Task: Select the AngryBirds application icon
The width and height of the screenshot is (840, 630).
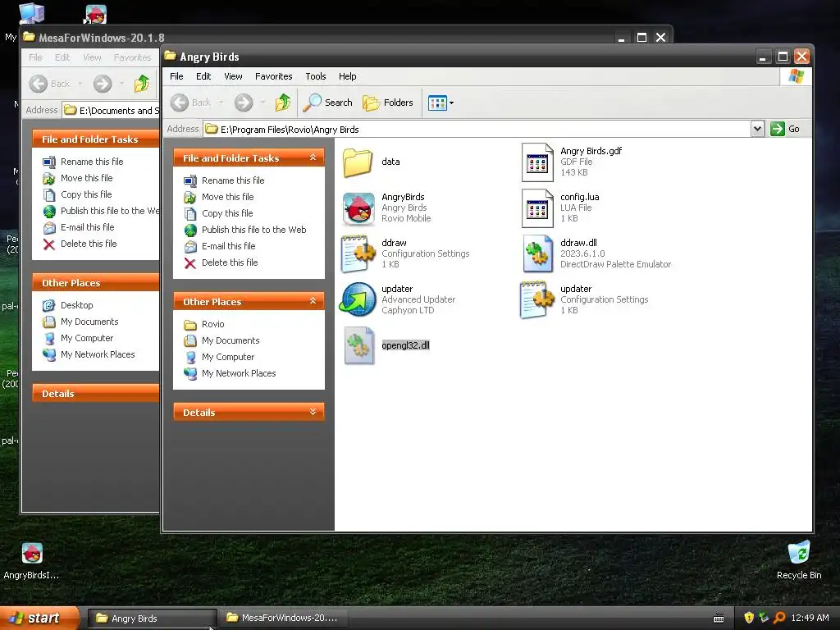Action: tap(358, 208)
